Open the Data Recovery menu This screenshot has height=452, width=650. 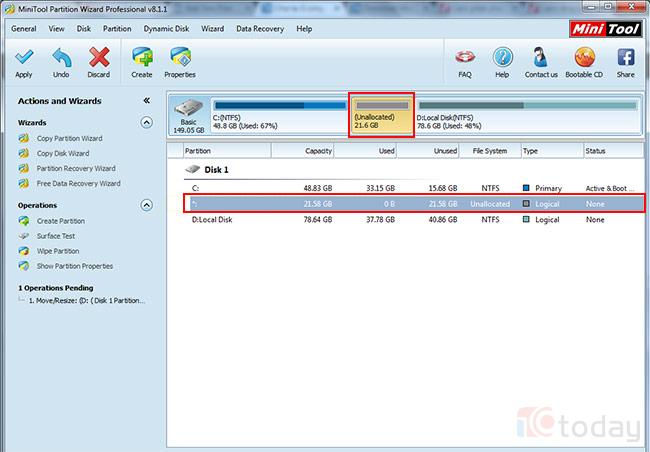[260, 29]
